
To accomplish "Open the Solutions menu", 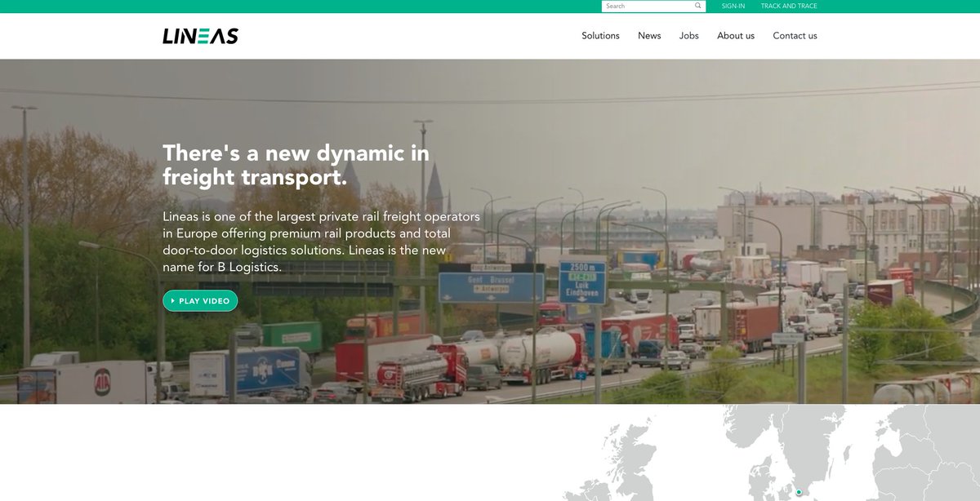I will (x=600, y=36).
